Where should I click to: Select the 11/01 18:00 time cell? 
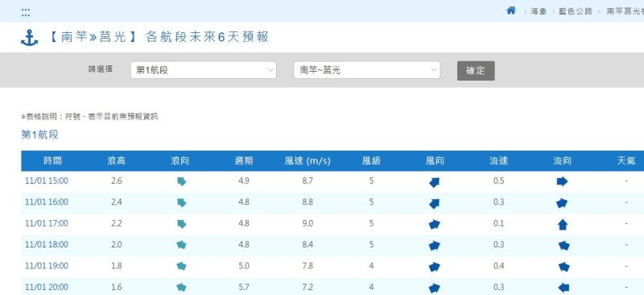coord(47,245)
